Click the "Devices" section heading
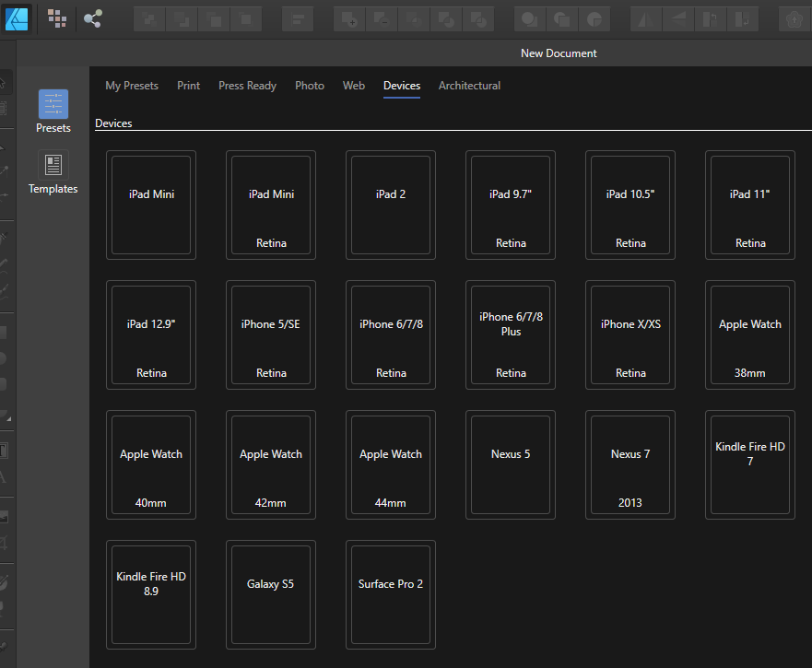Image resolution: width=812 pixels, height=668 pixels. coord(113,123)
